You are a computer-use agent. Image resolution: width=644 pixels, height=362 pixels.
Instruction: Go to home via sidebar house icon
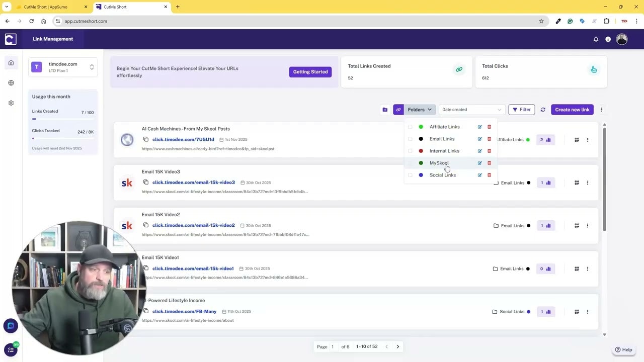[x=11, y=63]
